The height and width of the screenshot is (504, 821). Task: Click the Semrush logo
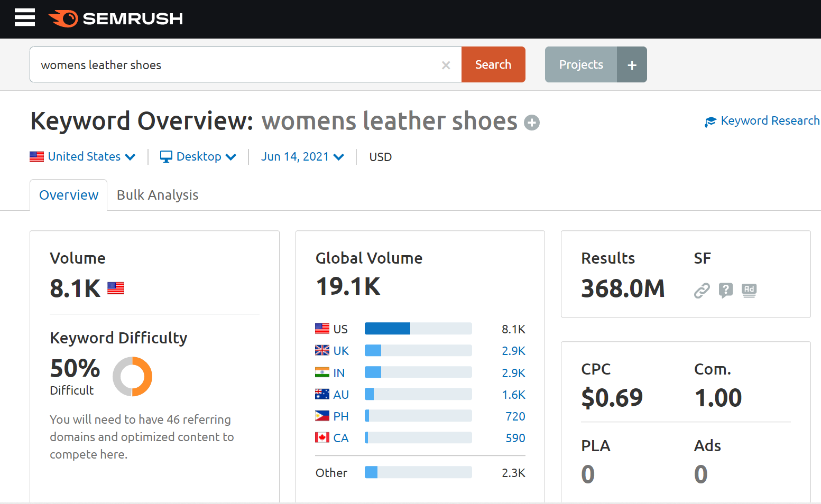[116, 18]
